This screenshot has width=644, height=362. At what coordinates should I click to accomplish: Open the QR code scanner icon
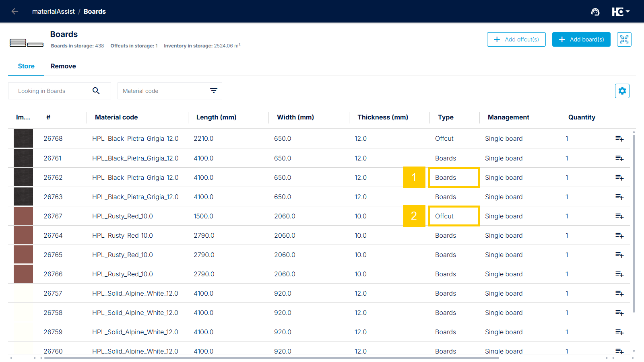(624, 39)
